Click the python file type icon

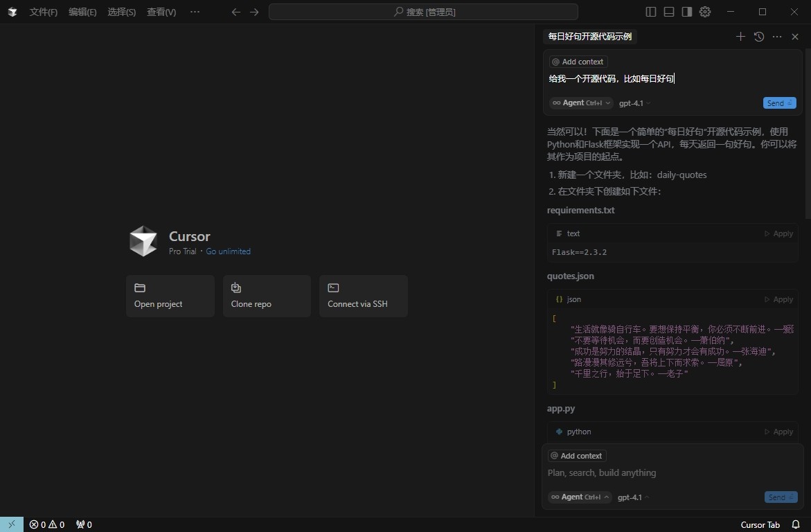click(559, 432)
